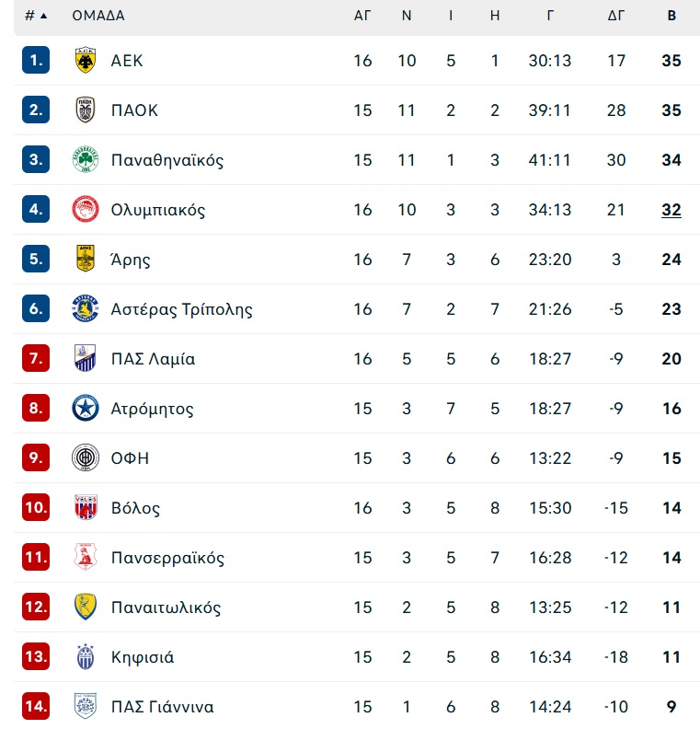Click the blue position 1 badge

click(x=36, y=60)
